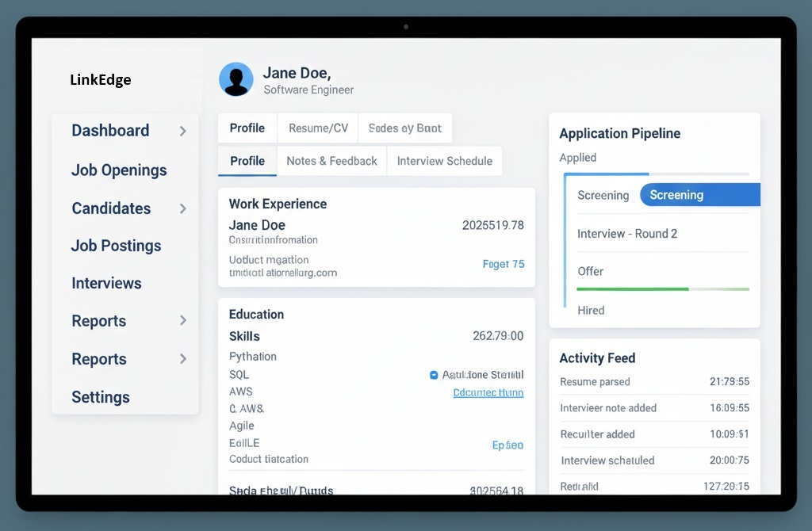Go to Settings in sidebar

101,397
